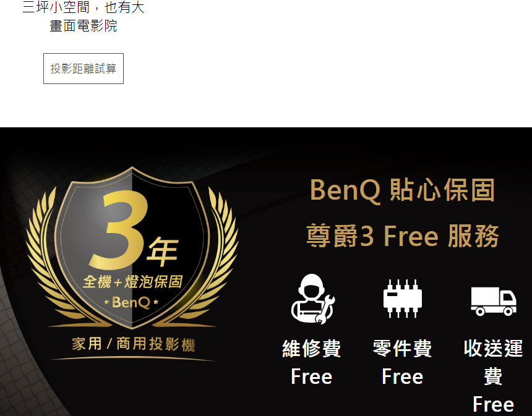Select the 維修費 label
The width and height of the screenshot is (532, 416).
click(311, 349)
